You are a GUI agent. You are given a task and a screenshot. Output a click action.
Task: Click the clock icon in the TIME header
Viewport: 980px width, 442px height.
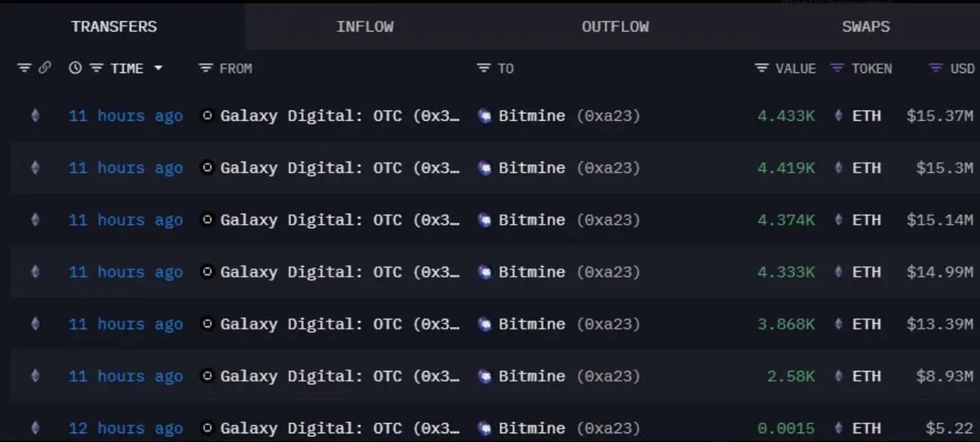[75, 68]
